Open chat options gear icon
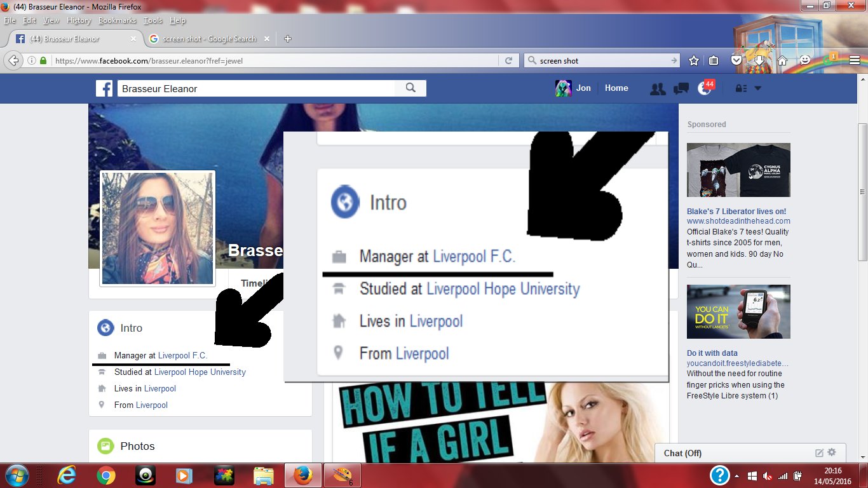This screenshot has width=868, height=488. (832, 452)
